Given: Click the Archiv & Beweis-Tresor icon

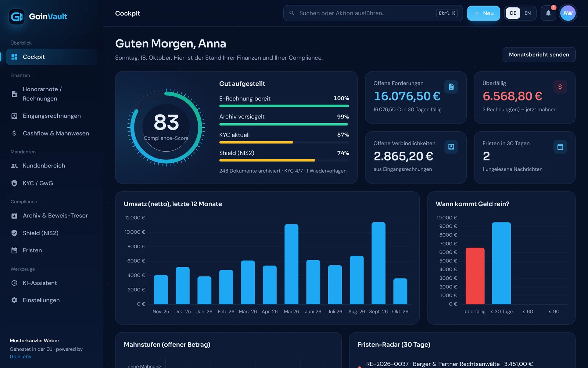Looking at the screenshot, I should click(x=14, y=216).
